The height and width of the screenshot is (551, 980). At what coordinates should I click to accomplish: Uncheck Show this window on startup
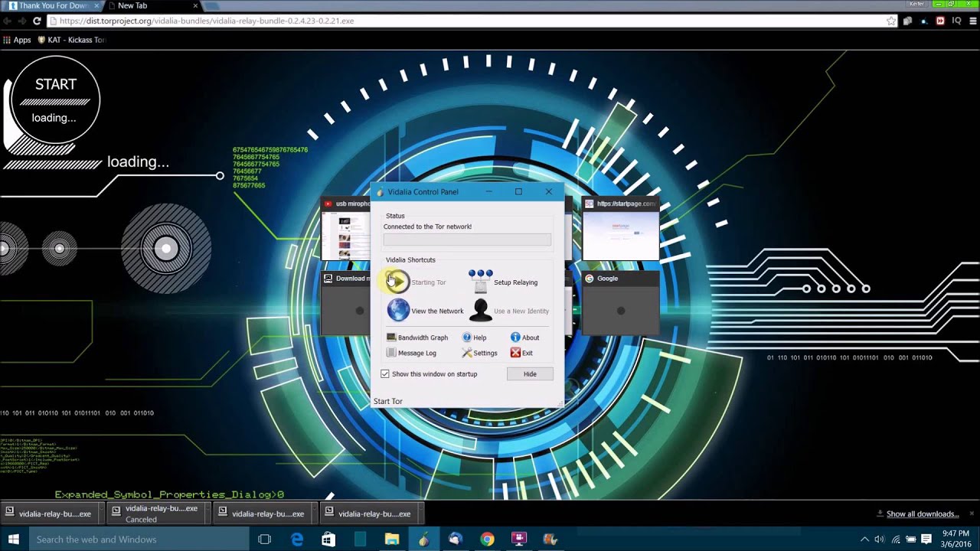[x=385, y=374]
